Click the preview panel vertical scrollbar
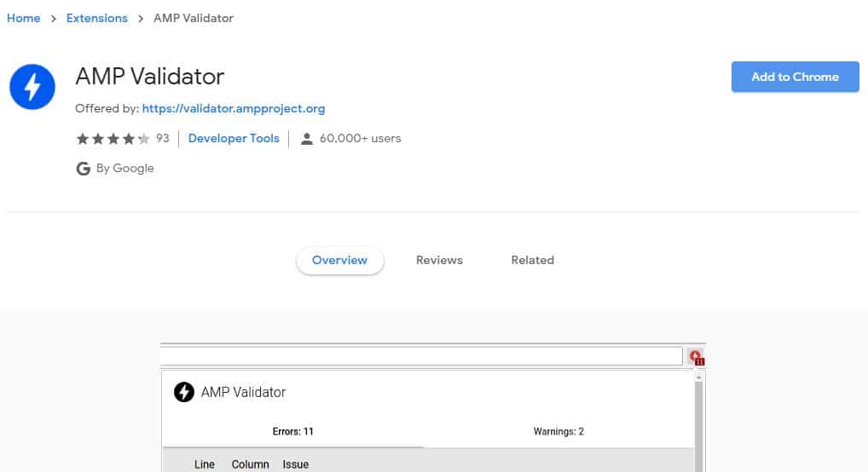The image size is (868, 472). 698,426
